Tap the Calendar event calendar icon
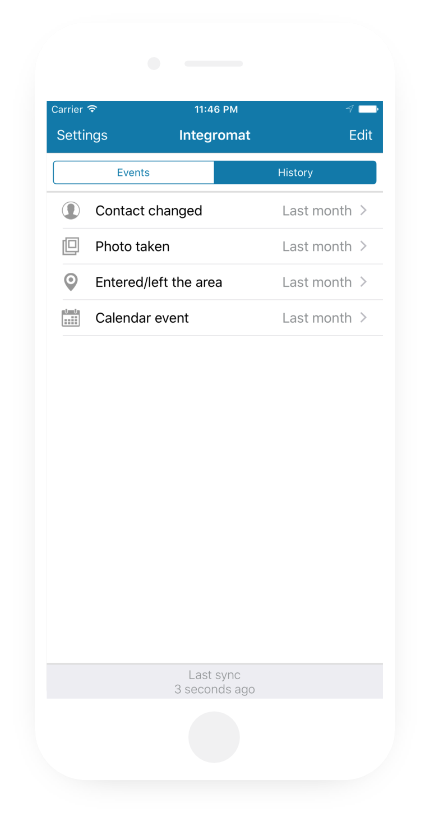This screenshot has width=430, height=823. (71, 318)
